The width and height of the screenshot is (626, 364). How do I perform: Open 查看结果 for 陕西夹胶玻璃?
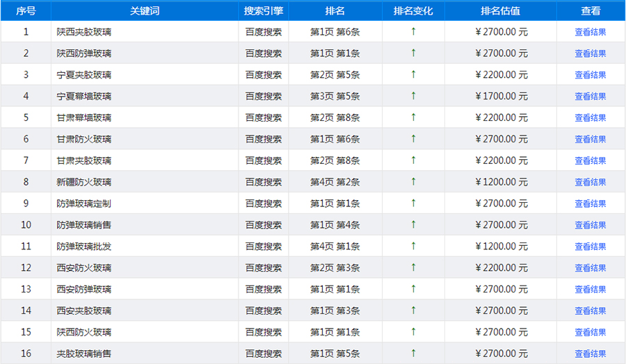click(590, 32)
